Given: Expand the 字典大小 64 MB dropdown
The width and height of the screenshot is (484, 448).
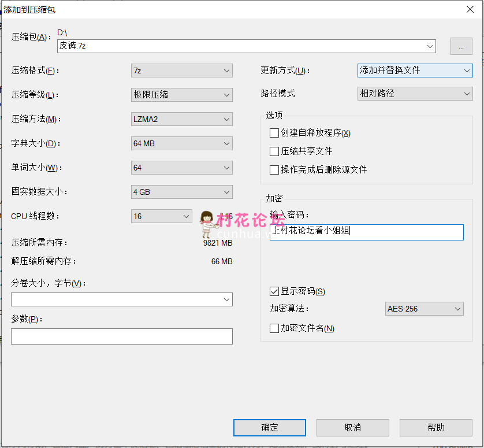Looking at the screenshot, I should pyautogui.click(x=182, y=143).
